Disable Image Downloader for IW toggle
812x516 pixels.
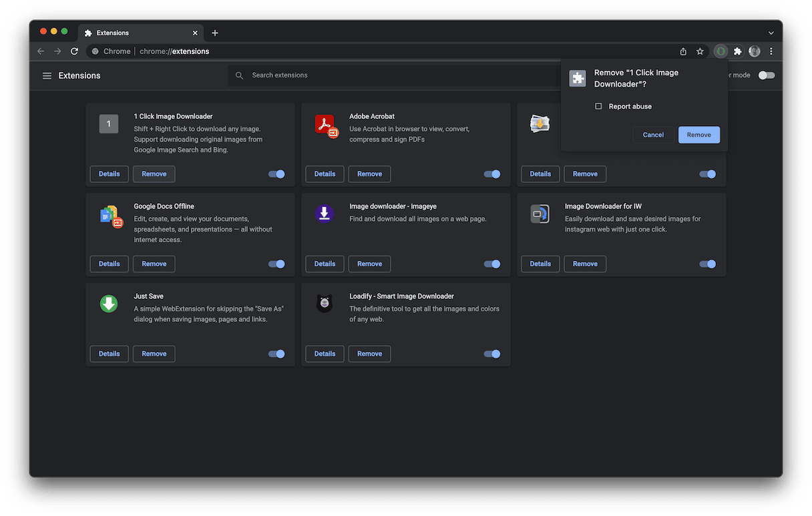coord(708,264)
